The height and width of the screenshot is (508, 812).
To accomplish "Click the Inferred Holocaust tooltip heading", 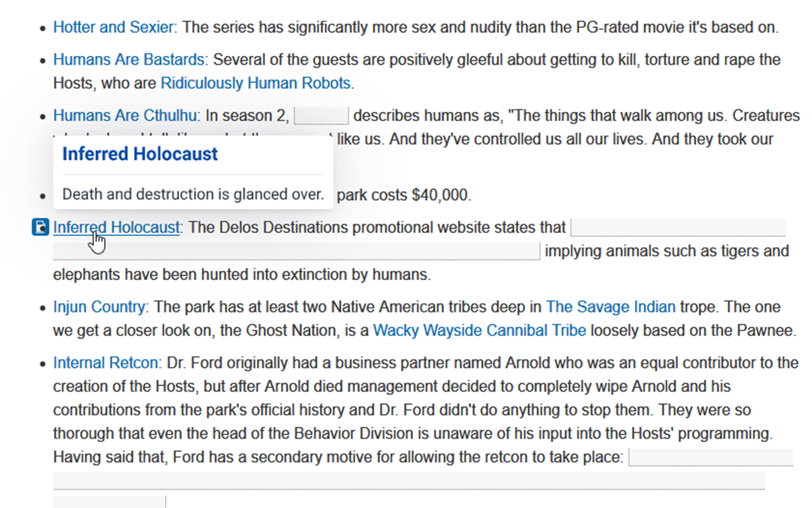I will click(x=140, y=154).
